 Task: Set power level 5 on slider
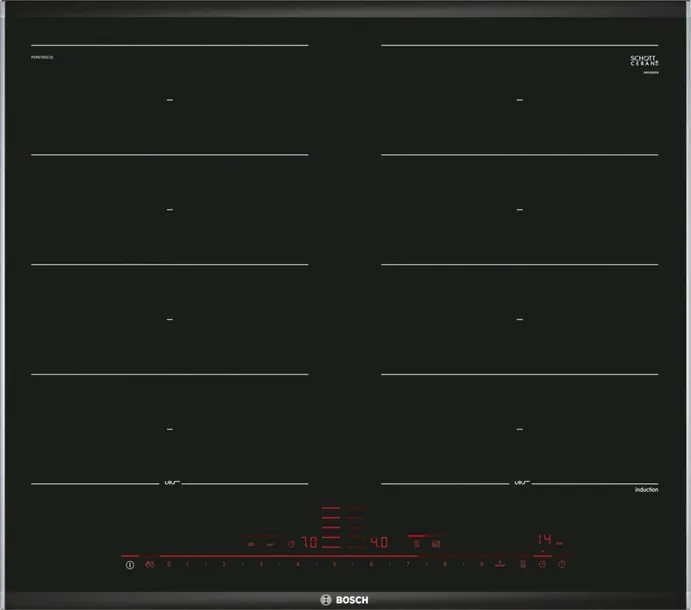click(334, 565)
